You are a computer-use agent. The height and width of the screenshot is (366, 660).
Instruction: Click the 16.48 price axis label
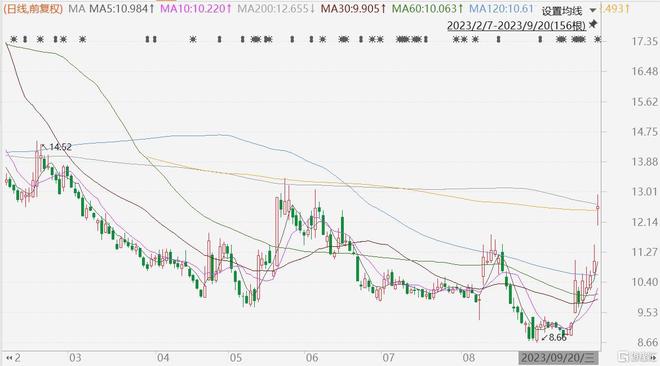coord(644,72)
